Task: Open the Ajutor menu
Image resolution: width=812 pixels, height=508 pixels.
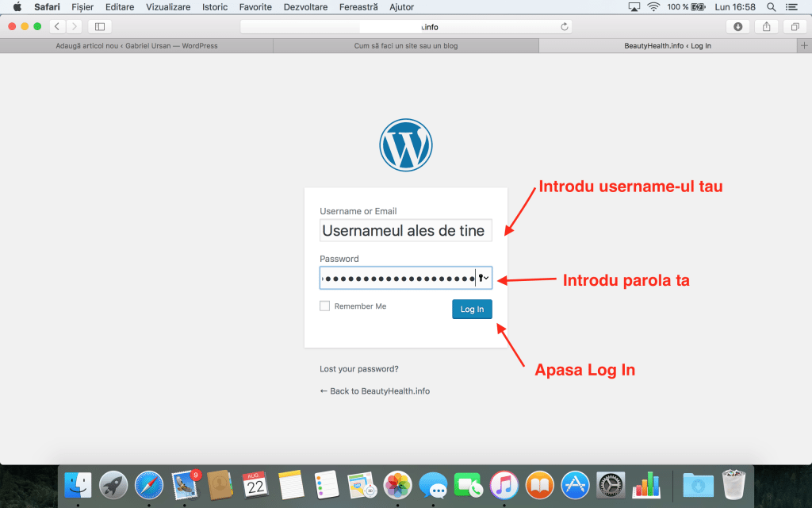Action: click(x=402, y=6)
